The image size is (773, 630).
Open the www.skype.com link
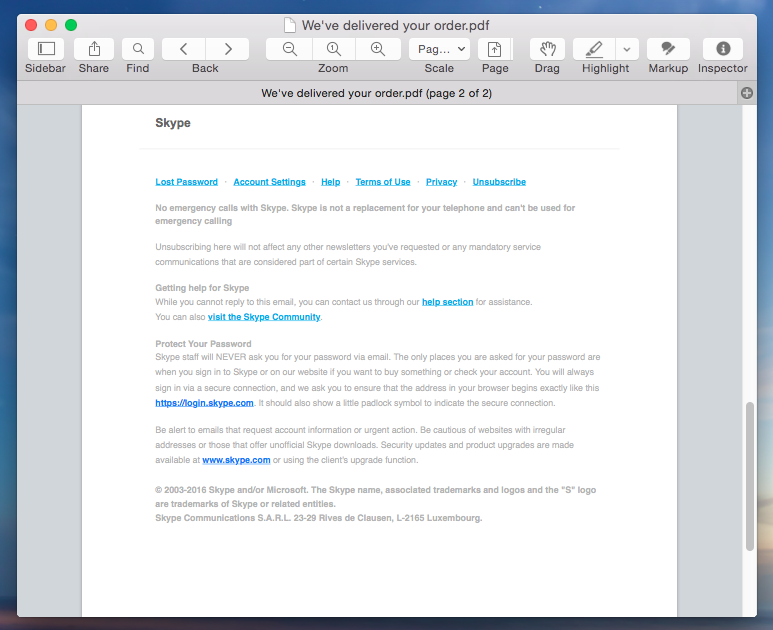[236, 460]
